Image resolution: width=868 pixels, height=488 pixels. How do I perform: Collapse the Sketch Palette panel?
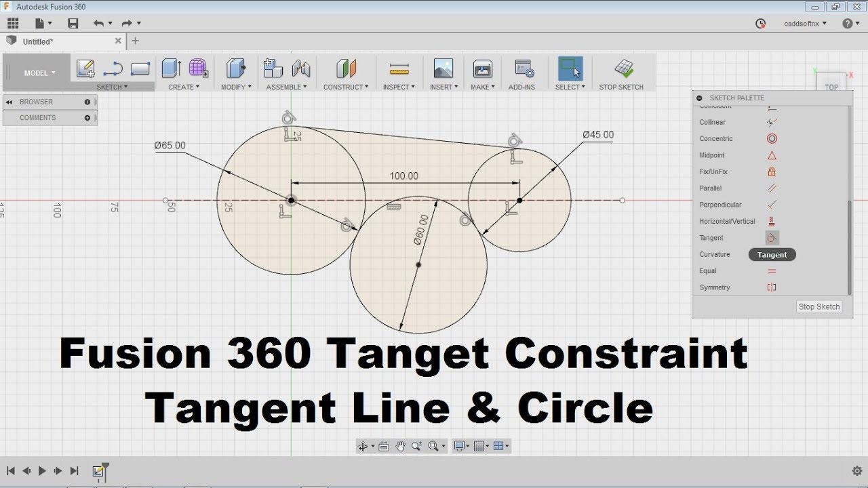700,98
